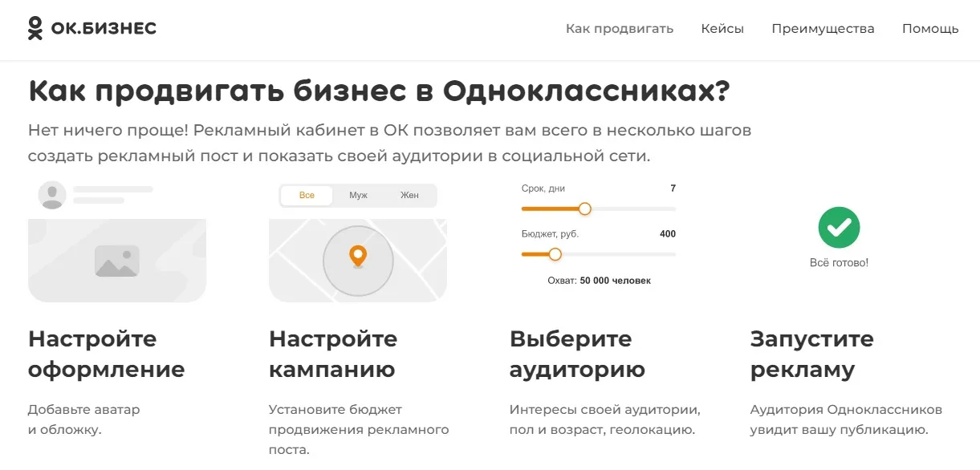Viewport: 980px width, 470px height.
Task: Click the green checkmark Всё готово icon
Action: pyautogui.click(x=839, y=227)
